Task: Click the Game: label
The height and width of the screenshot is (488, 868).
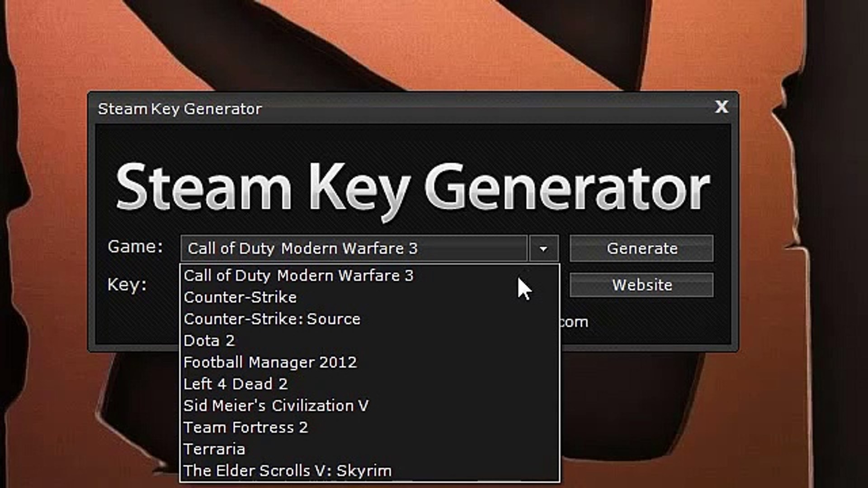Action: [135, 247]
